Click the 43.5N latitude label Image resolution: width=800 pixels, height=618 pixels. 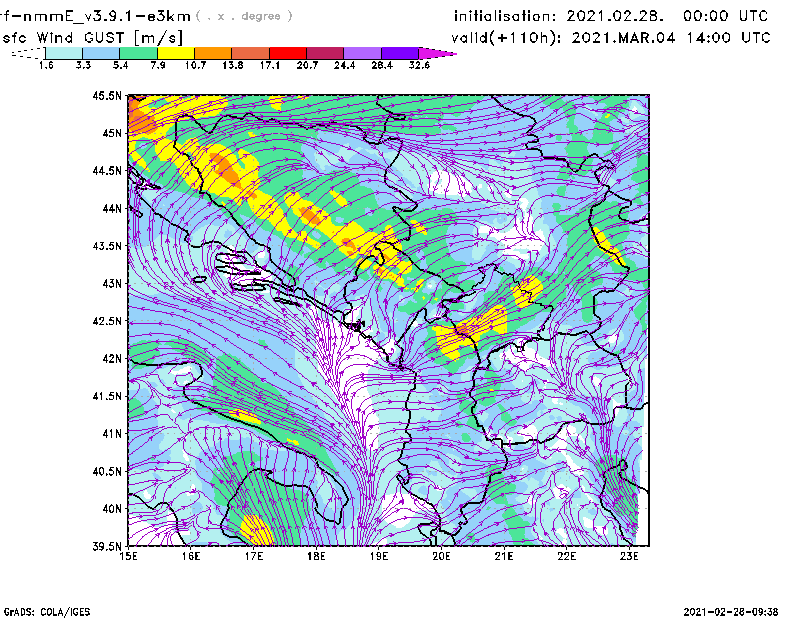pos(107,245)
